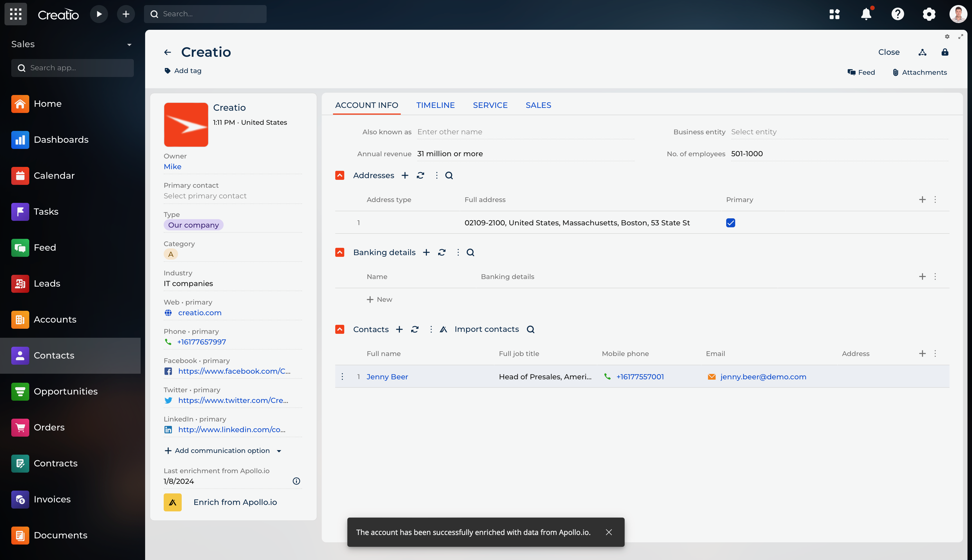972x560 pixels.
Task: Uncheck the Primary checkbox on the address row
Action: (730, 223)
